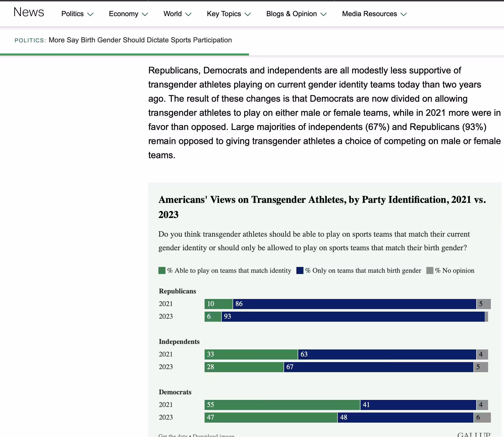Open the Key Topics menu label
Viewport: 504px width, 437px height.
click(224, 14)
